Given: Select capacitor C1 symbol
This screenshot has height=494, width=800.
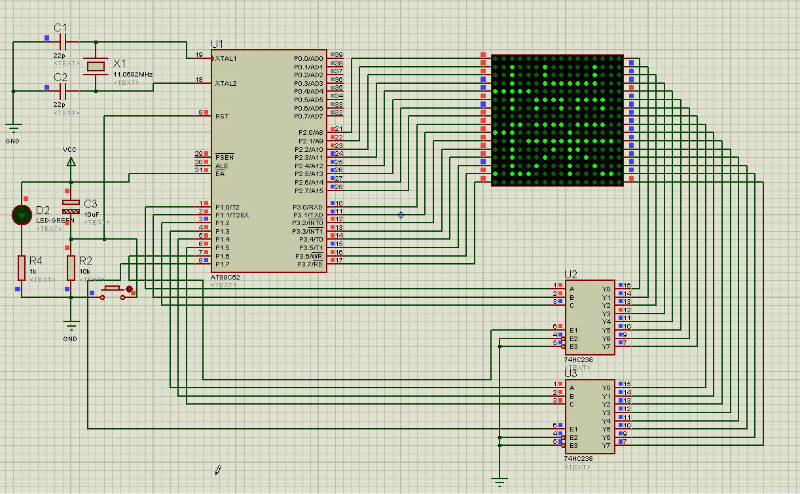Looking at the screenshot, I should pyautogui.click(x=62, y=41).
